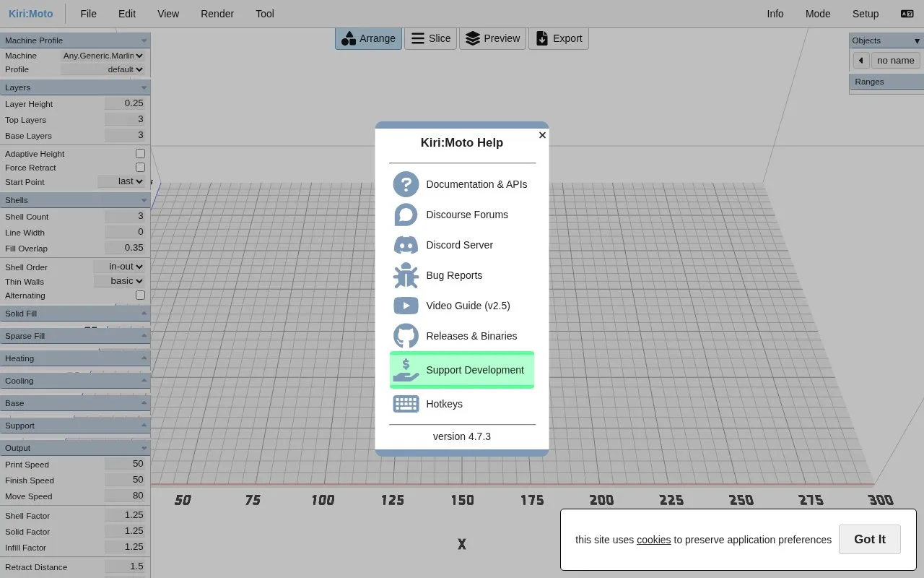This screenshot has height=578, width=924.
Task: Click the GitHub Releases & Binaries icon
Action: (x=406, y=336)
